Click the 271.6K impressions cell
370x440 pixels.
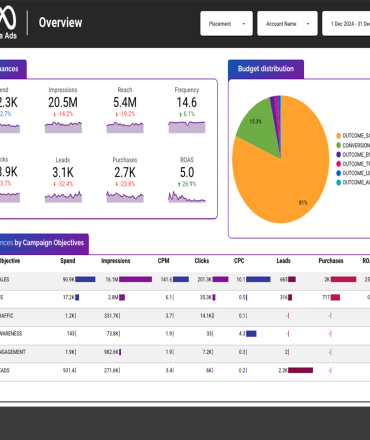click(x=112, y=370)
